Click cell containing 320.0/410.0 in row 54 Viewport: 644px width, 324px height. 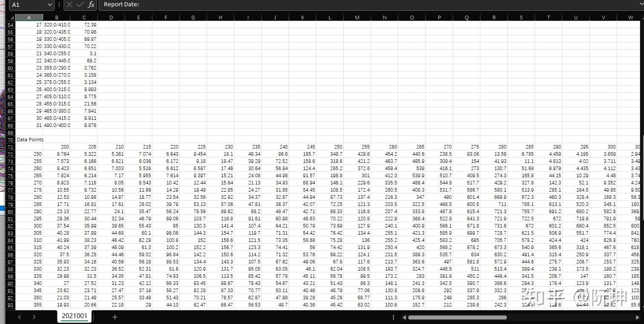56,25
